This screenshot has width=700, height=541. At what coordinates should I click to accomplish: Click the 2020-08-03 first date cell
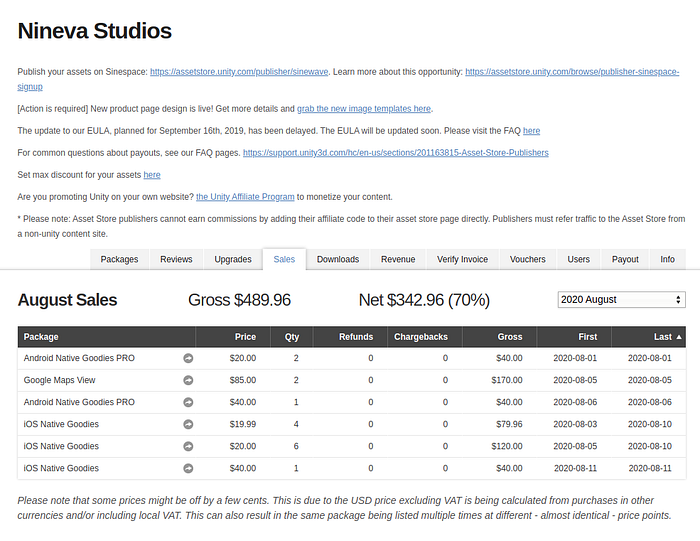[x=575, y=424]
